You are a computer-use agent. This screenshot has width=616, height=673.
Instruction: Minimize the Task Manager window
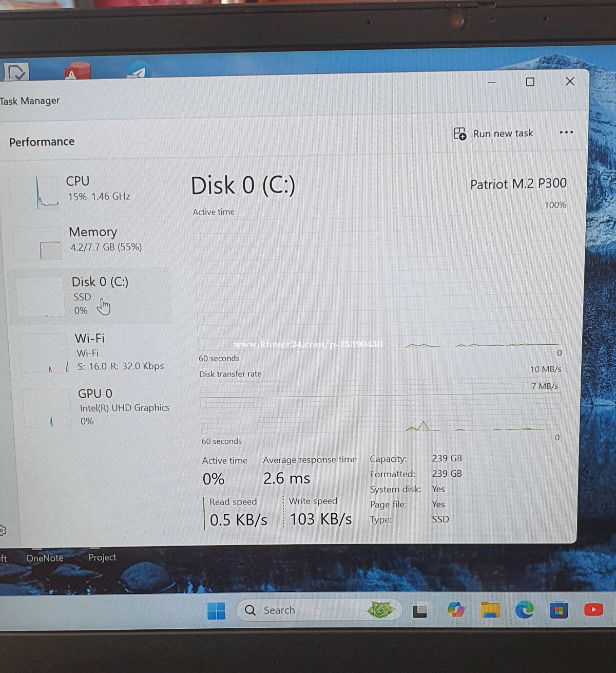pyautogui.click(x=491, y=82)
